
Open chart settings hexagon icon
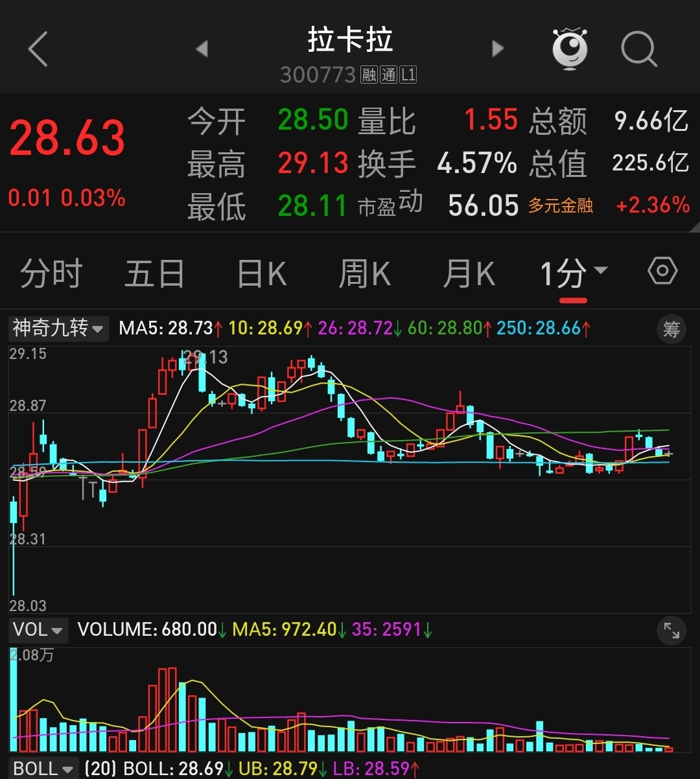pos(662,271)
